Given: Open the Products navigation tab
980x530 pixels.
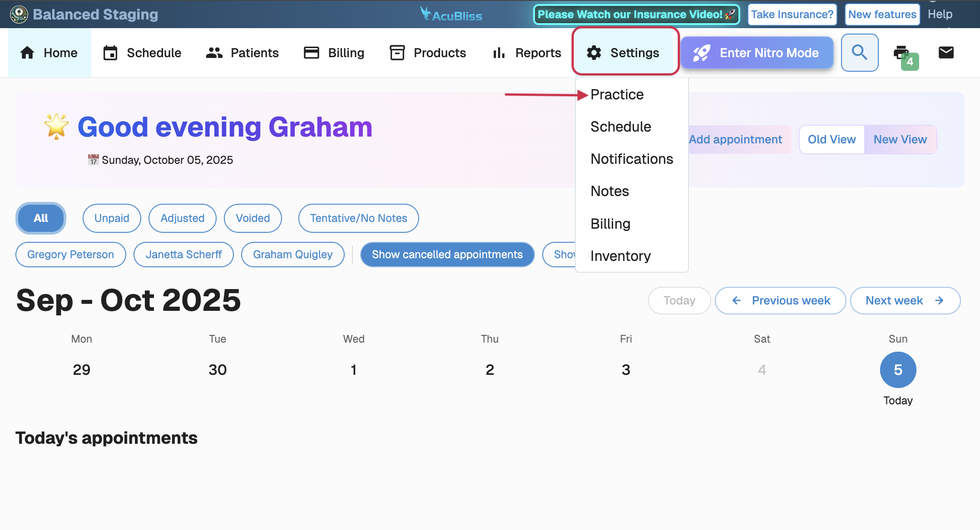Looking at the screenshot, I should tap(428, 53).
